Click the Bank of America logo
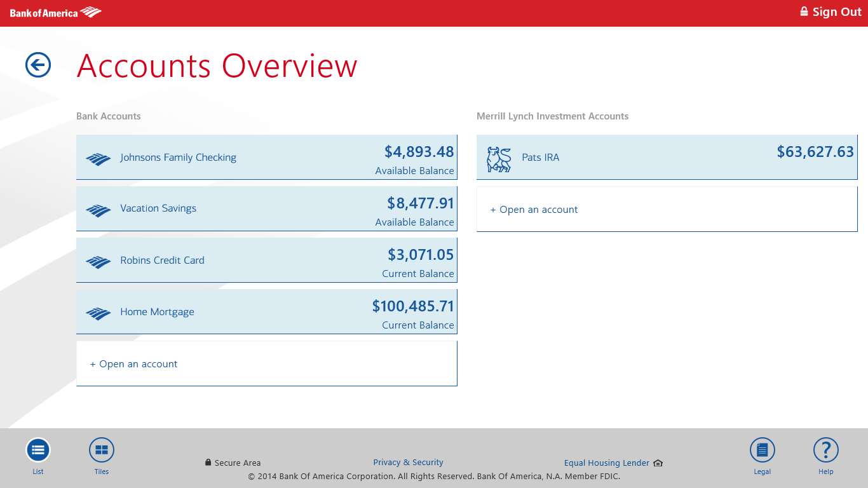 click(x=54, y=11)
